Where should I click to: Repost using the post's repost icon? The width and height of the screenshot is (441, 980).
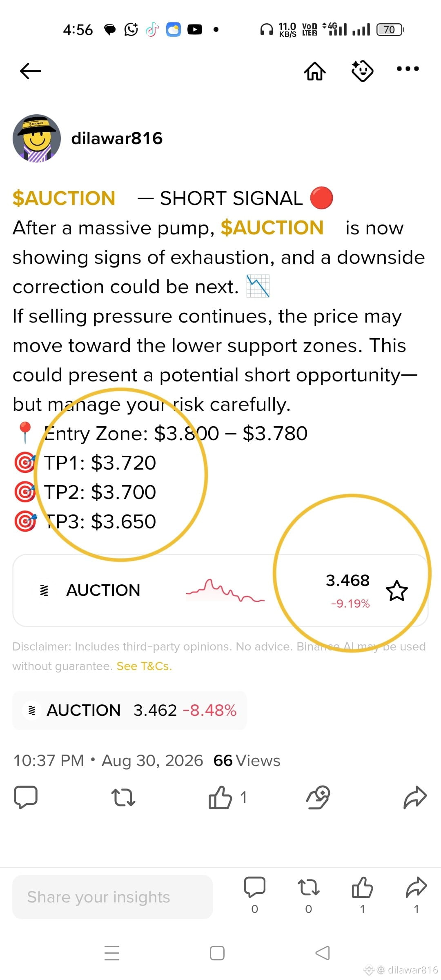point(123,797)
